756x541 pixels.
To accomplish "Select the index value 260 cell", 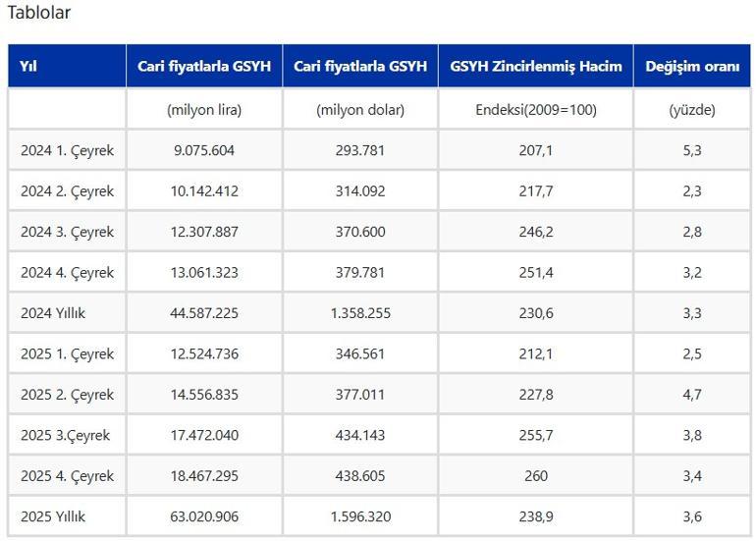I will [x=536, y=476].
